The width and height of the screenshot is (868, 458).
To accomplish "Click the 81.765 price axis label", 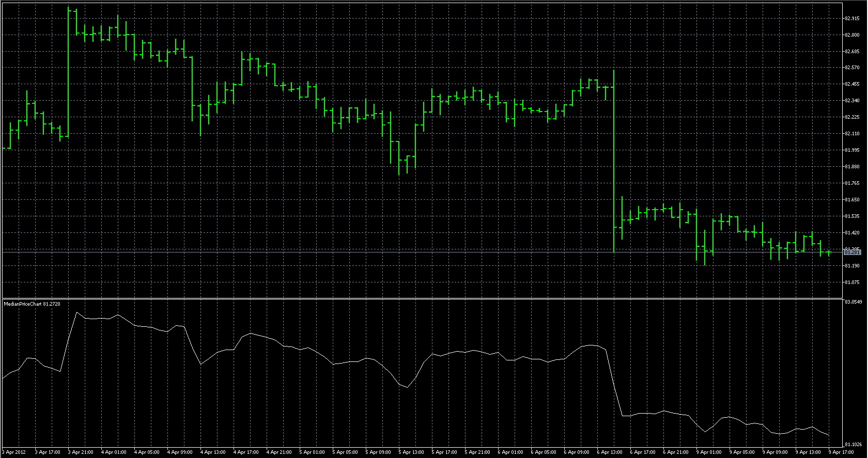I will tap(852, 183).
